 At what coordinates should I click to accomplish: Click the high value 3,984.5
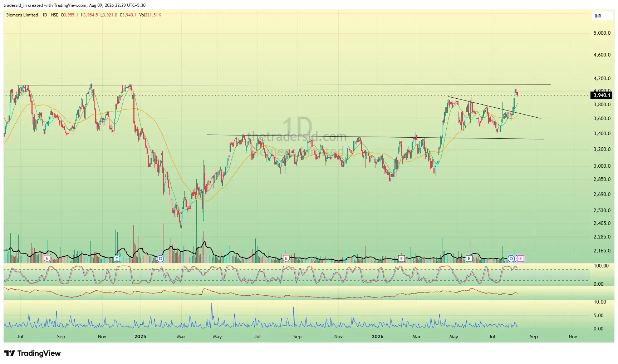[90, 15]
